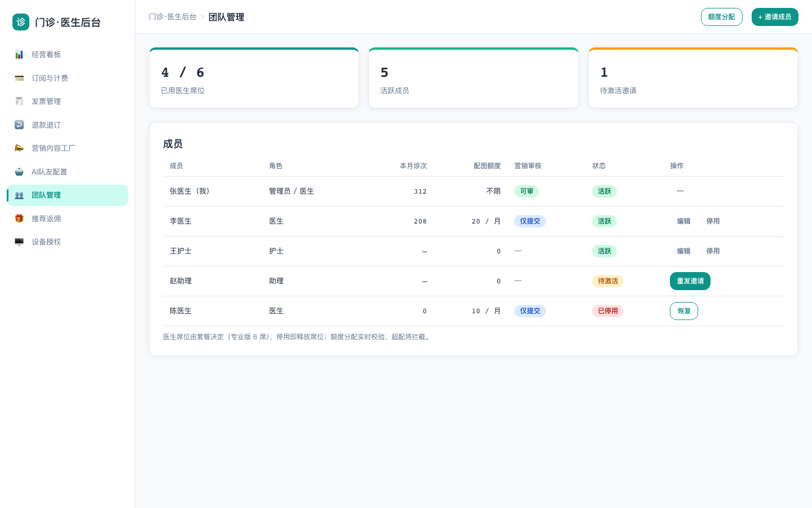This screenshot has height=508, width=812.
Task: Click the 额度分配 button
Action: point(722,17)
